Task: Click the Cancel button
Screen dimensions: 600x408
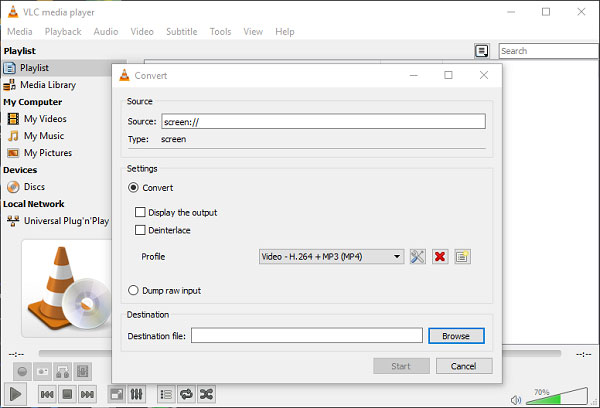Action: [464, 366]
